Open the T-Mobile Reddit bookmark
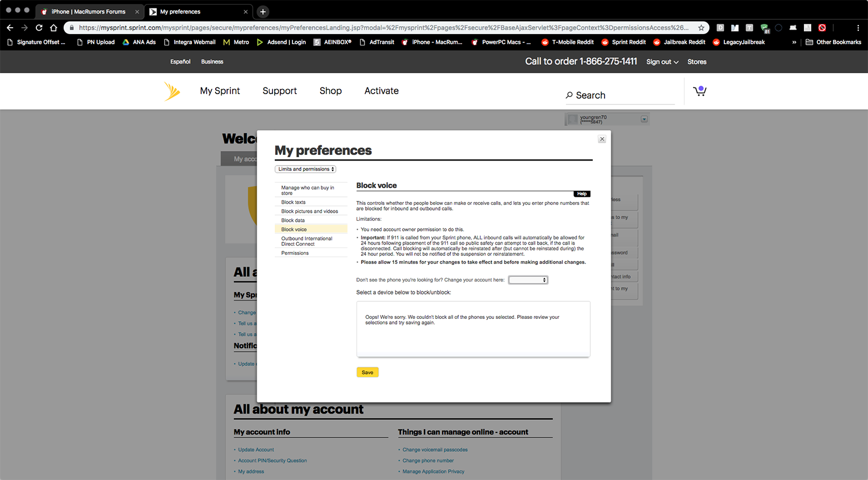The image size is (868, 480). [567, 42]
